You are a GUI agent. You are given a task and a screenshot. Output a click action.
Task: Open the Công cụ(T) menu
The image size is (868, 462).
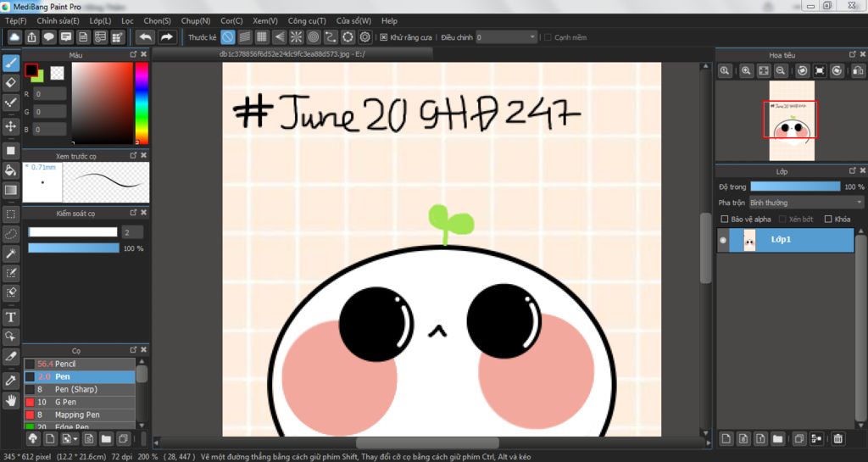307,20
